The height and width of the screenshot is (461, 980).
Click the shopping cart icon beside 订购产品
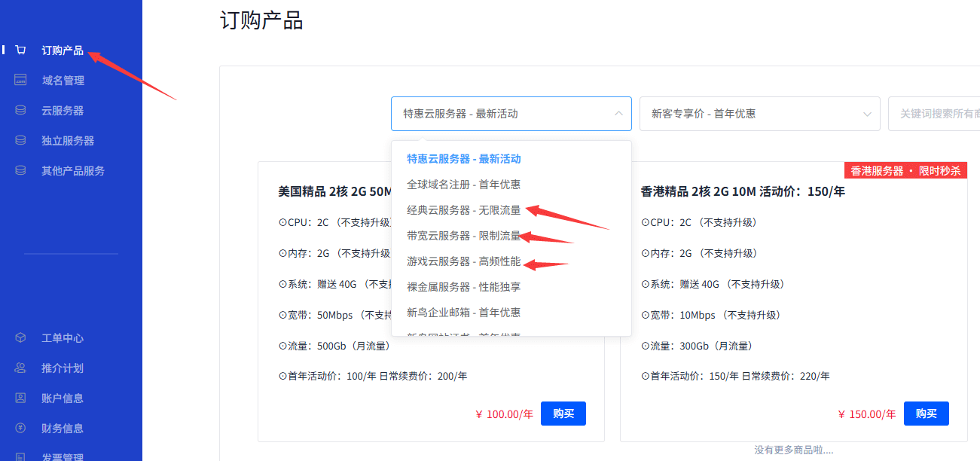tap(21, 50)
